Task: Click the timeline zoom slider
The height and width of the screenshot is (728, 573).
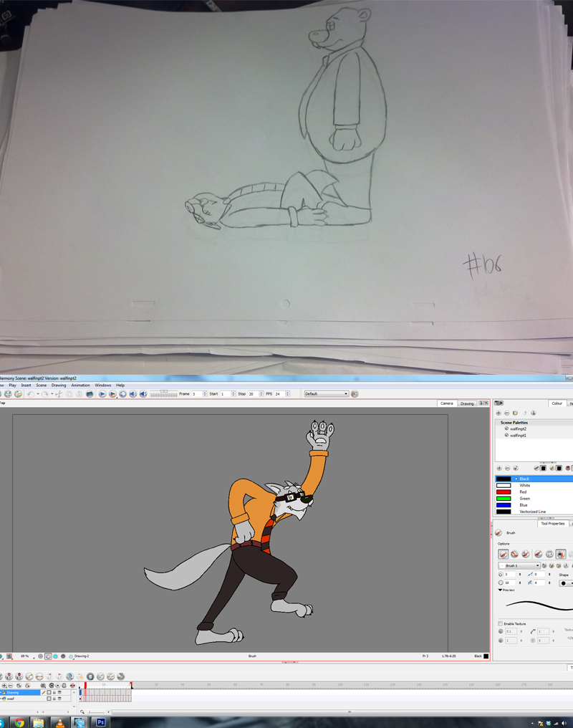Action: pos(95,712)
